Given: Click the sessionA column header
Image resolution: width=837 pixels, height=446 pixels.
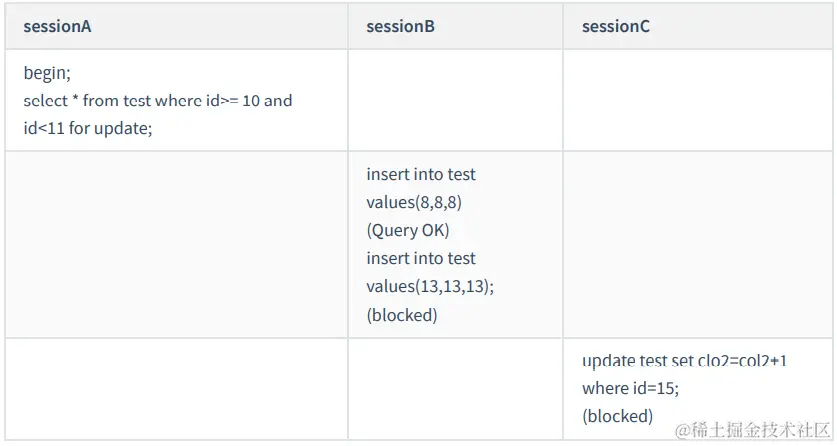Looking at the screenshot, I should 57,27.
